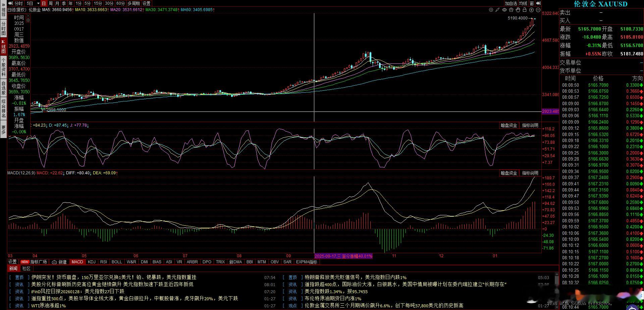Screen dimensions: 644x310
Task: Open the toolbox briefcase icon in chart toolbar
Action: coord(511,10)
